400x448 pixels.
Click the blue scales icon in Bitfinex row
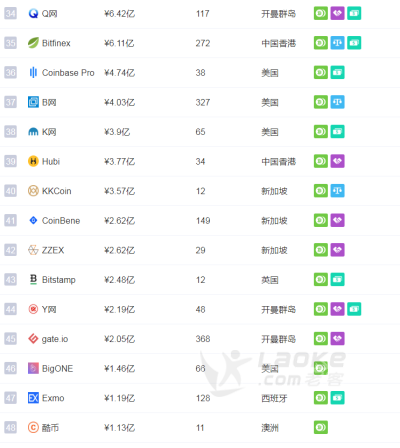(x=337, y=43)
